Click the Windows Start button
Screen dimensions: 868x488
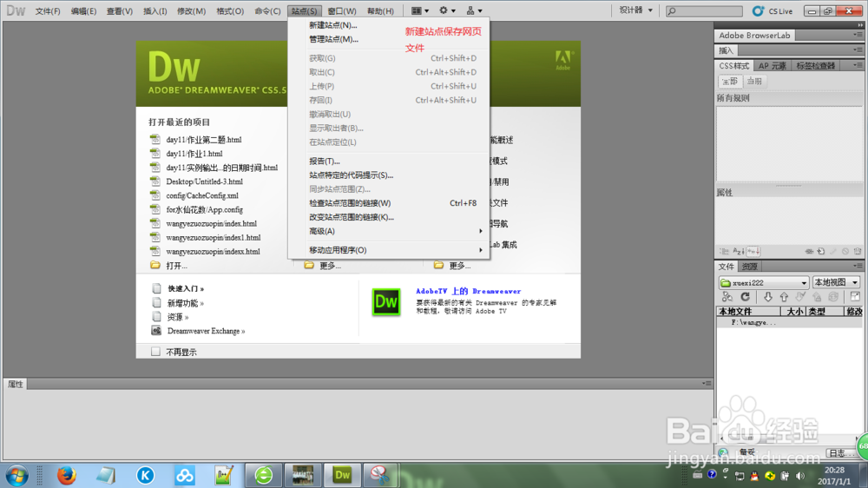(x=16, y=475)
